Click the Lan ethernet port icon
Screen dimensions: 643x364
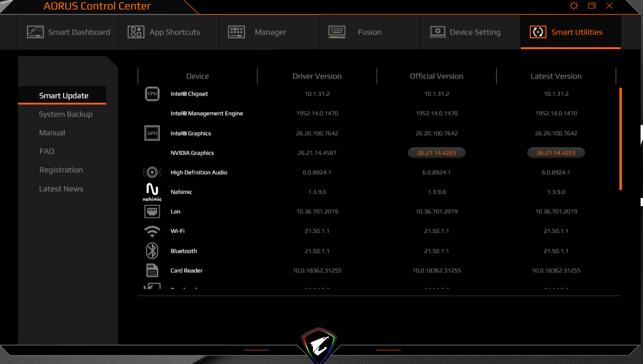[152, 211]
